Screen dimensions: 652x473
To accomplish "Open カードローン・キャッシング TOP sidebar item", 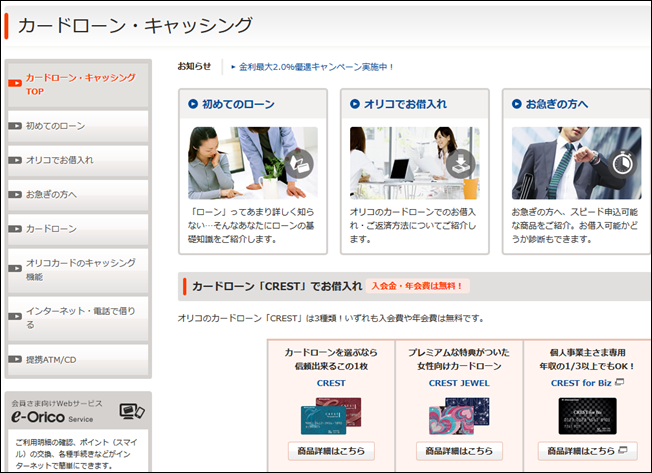I will (x=78, y=85).
